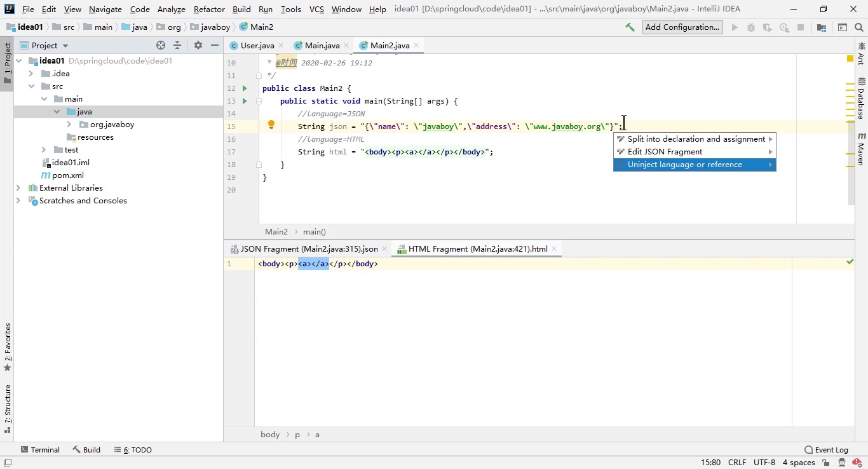Open the Event Log
868x469 pixels.
tap(826, 450)
